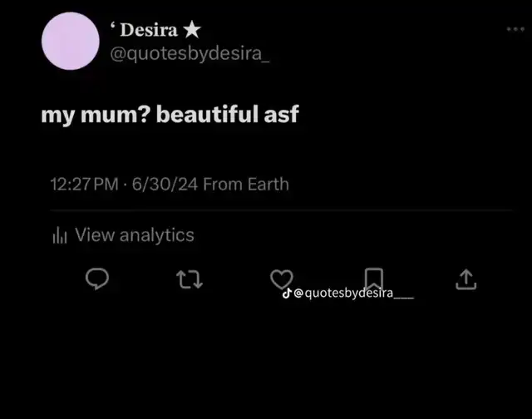Screen dimensions: 532x419
Task: Open the View analytics text link
Action: [135, 235]
